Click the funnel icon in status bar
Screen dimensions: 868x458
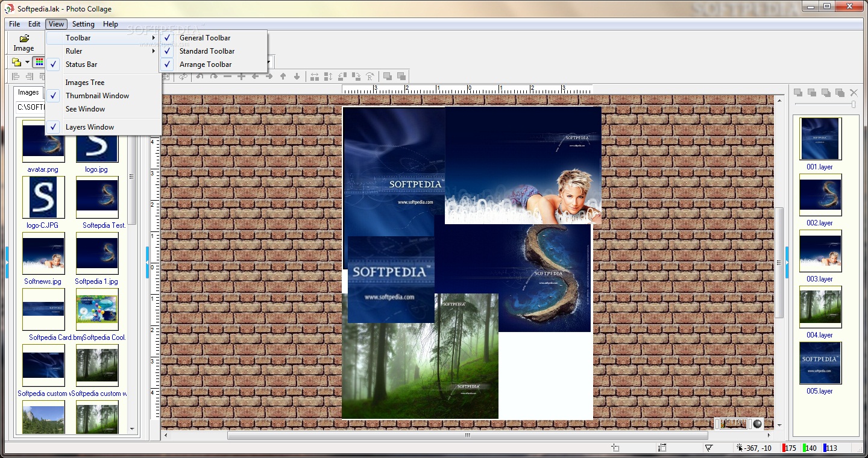pos(709,448)
